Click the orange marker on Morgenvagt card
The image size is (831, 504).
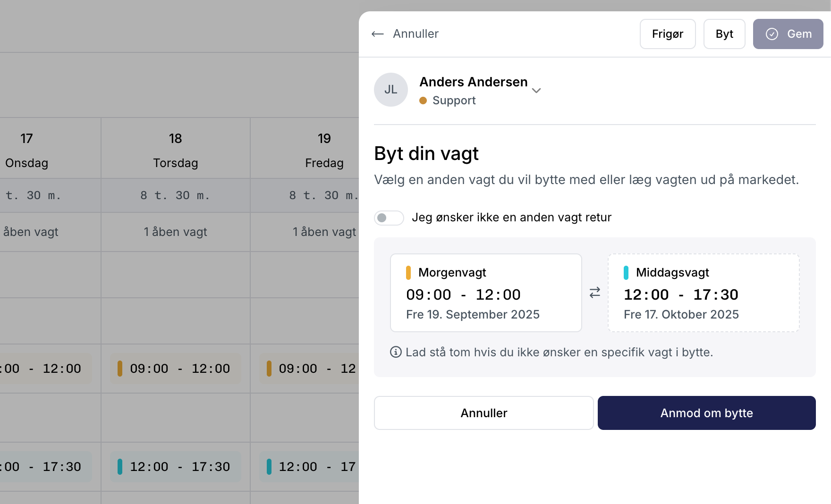click(408, 273)
